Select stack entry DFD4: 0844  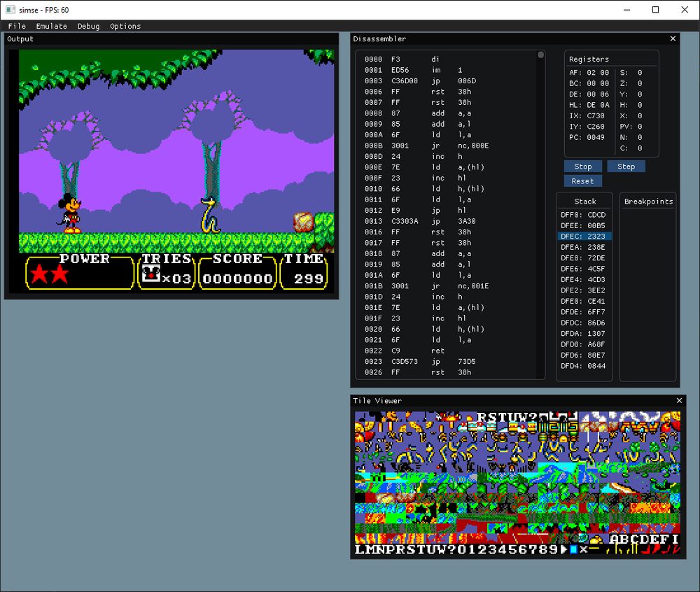point(584,366)
